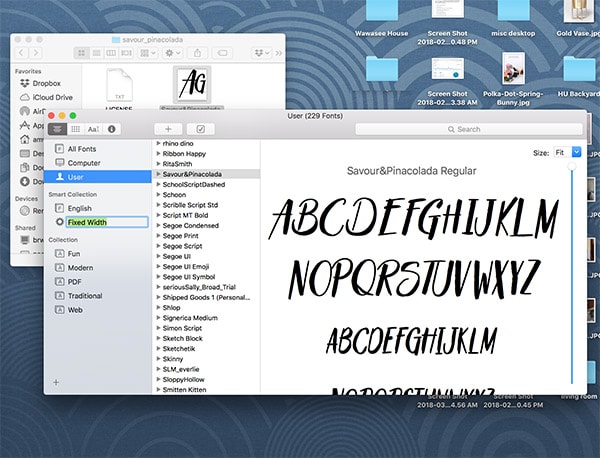
Task: Open the English smart collection
Action: coord(98,208)
